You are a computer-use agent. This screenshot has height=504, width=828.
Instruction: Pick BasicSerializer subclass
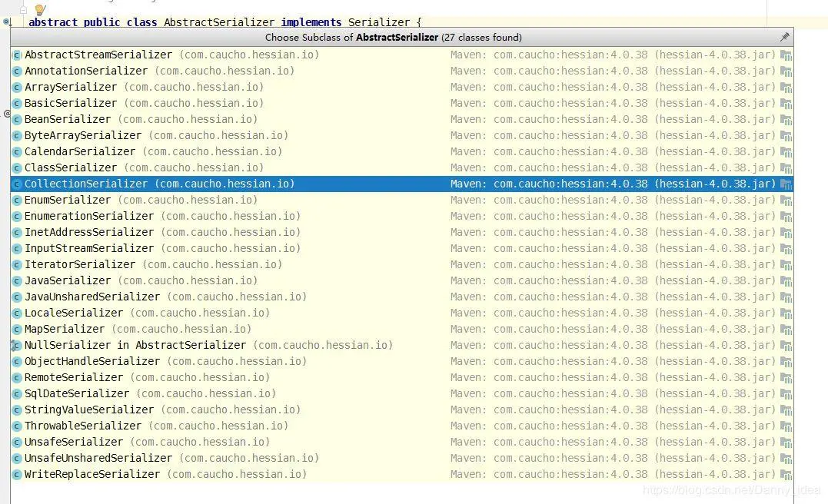pos(402,103)
